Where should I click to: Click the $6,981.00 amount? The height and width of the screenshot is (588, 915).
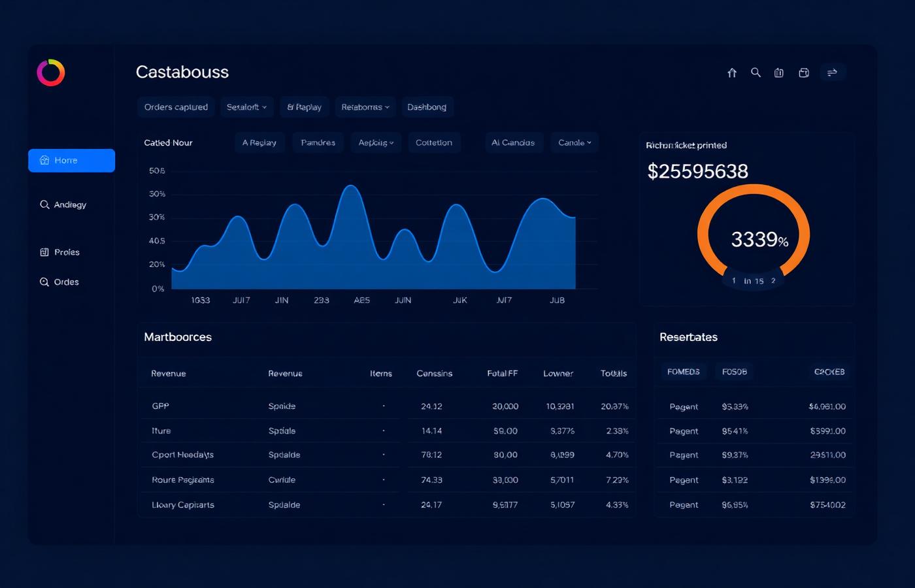pos(827,406)
